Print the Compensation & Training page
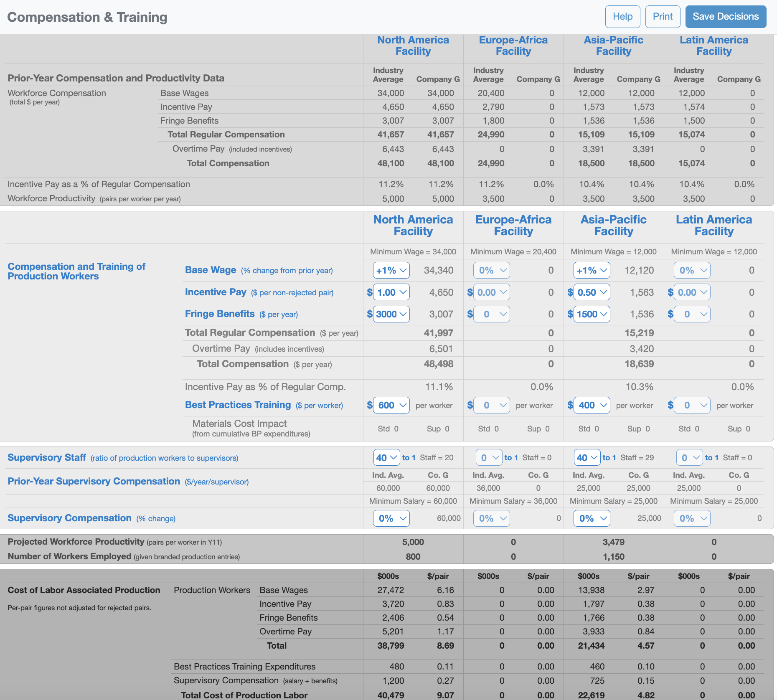Screen dimensions: 777x700 pos(663,16)
